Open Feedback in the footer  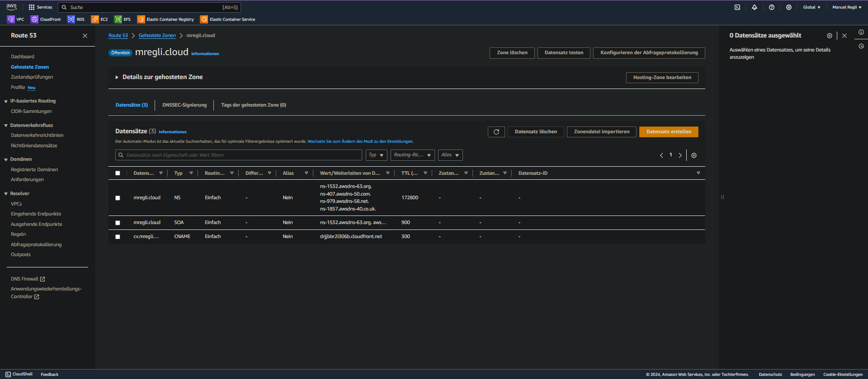[x=50, y=374]
